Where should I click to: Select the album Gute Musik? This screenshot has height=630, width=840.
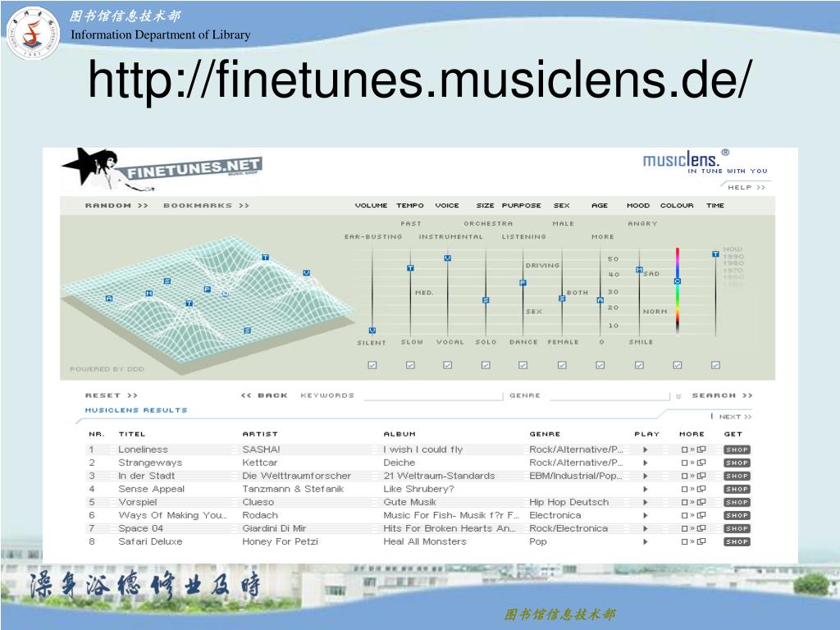click(x=410, y=503)
